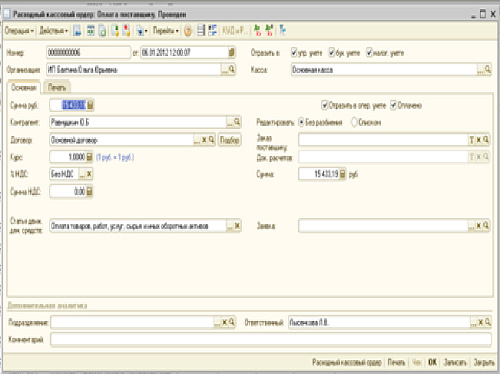The height and width of the screenshot is (377, 500).
Task: Open calculator icon in Курс field
Action: tap(89, 157)
